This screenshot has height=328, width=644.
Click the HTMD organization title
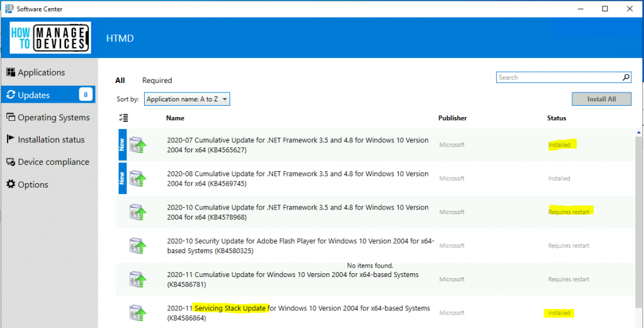pyautogui.click(x=120, y=38)
